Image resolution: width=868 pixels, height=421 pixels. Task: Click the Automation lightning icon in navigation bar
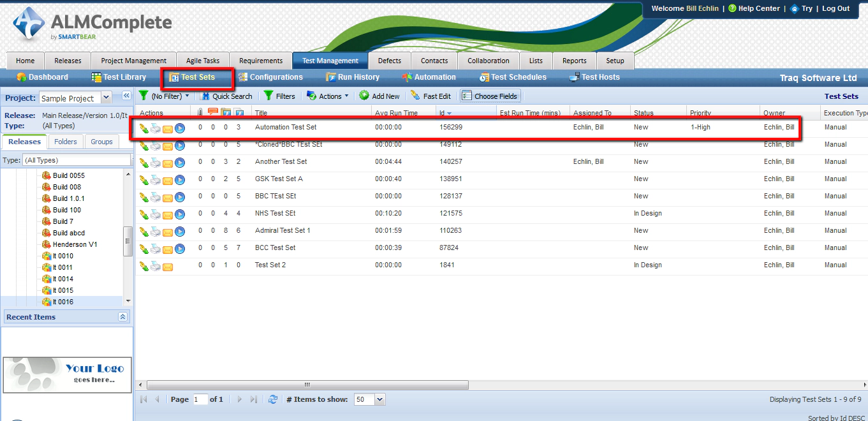(406, 77)
